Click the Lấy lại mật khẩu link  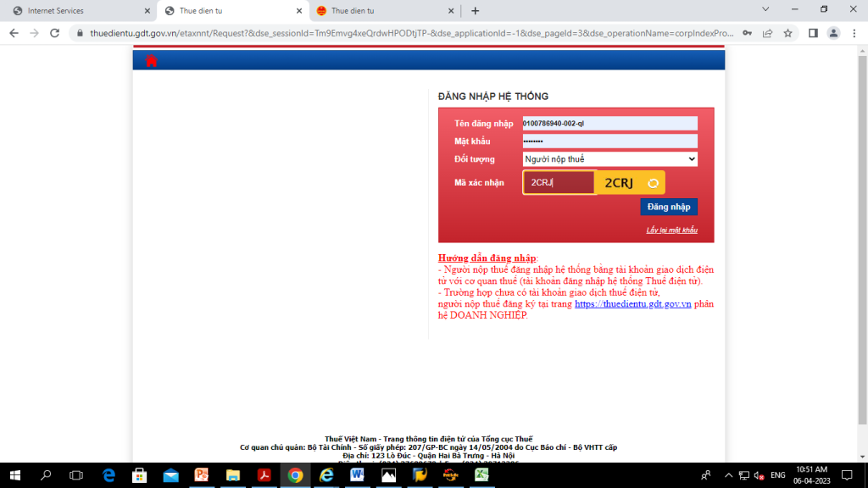[671, 230]
